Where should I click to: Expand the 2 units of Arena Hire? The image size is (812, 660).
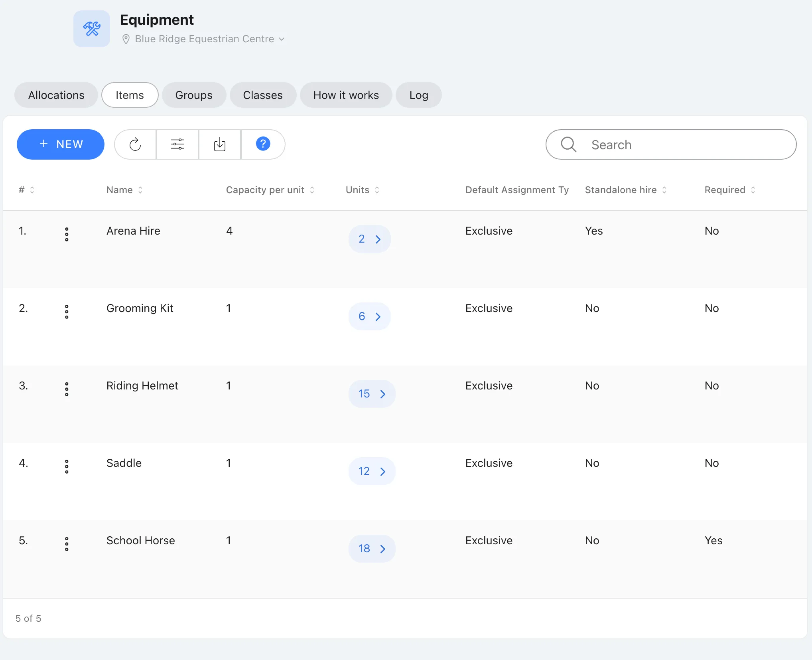click(x=369, y=239)
